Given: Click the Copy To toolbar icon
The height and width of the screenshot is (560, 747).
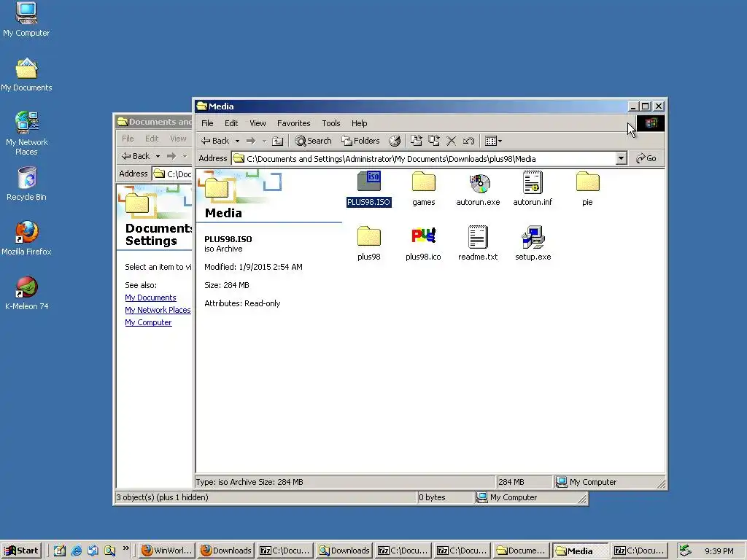Looking at the screenshot, I should tap(433, 141).
